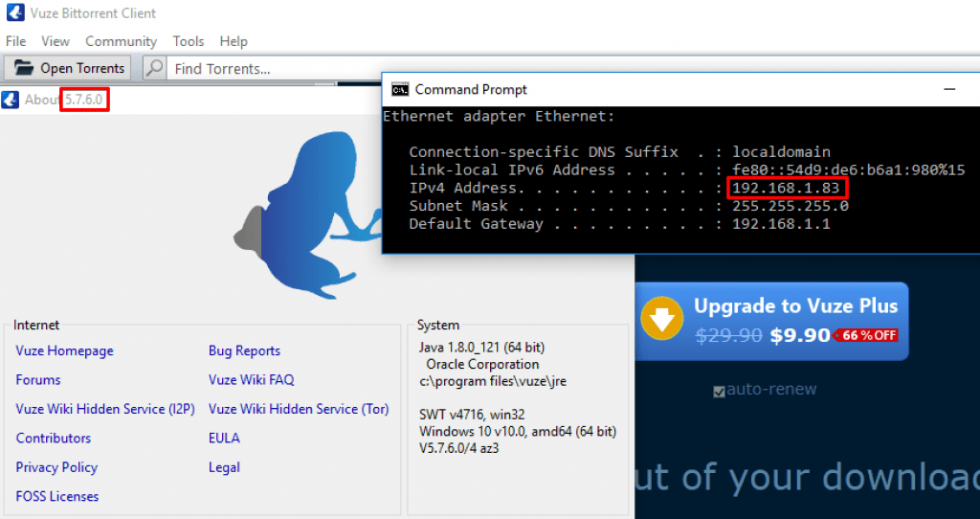
Task: Click the About 5.7.6.0 tab title
Action: 64,100
